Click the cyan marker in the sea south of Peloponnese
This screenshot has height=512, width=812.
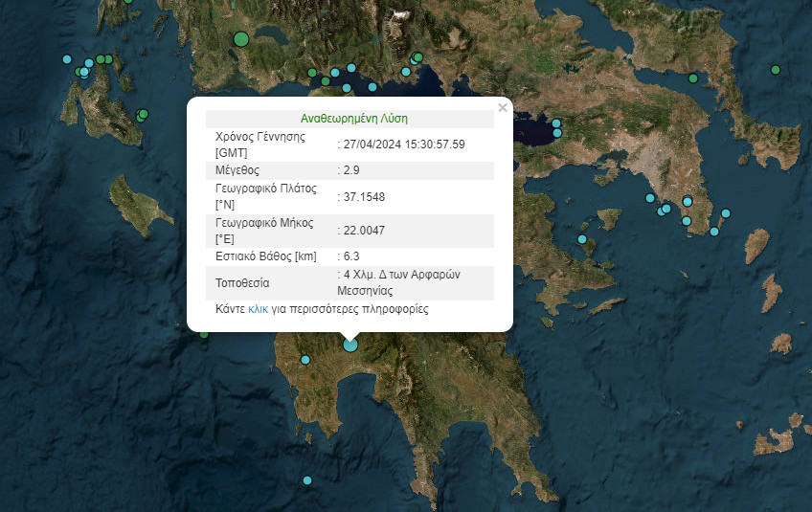pyautogui.click(x=307, y=480)
